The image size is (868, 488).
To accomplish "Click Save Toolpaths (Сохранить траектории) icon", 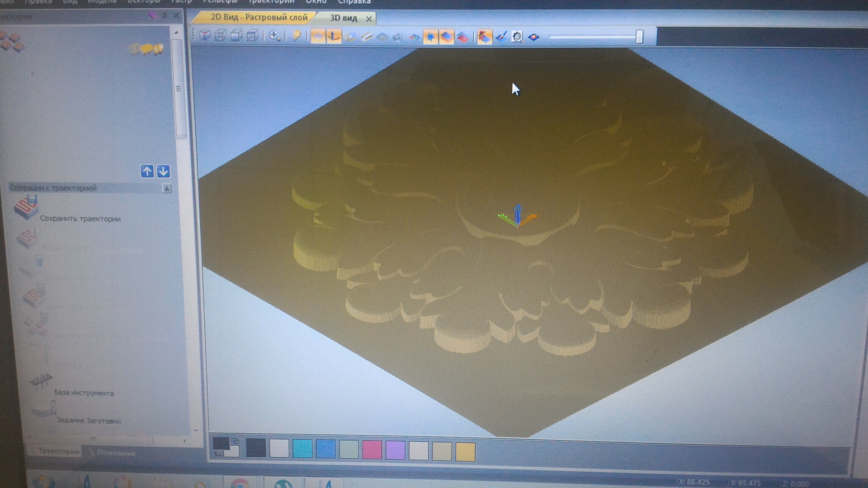I will (26, 208).
